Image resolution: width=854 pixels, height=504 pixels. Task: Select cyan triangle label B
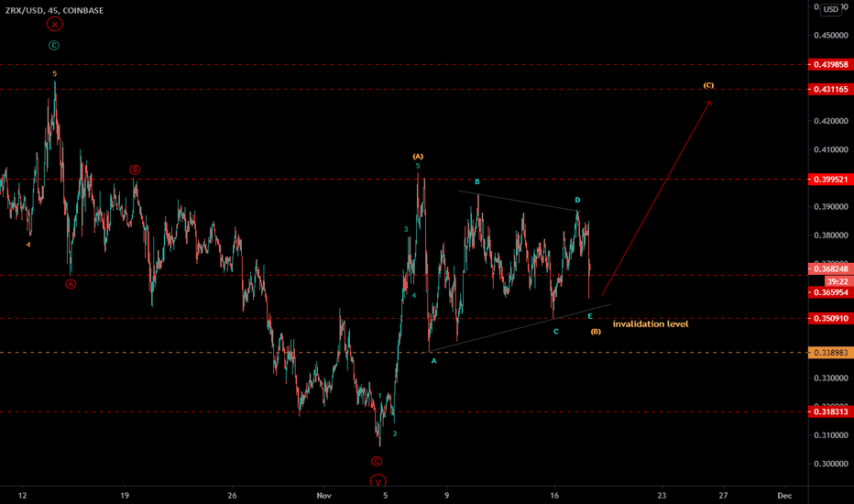(477, 182)
